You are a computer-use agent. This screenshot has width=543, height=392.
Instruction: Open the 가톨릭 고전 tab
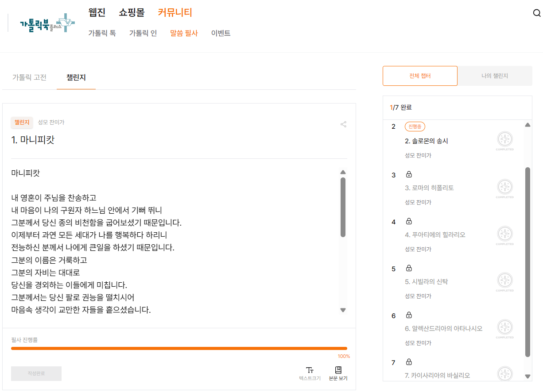[x=29, y=77]
